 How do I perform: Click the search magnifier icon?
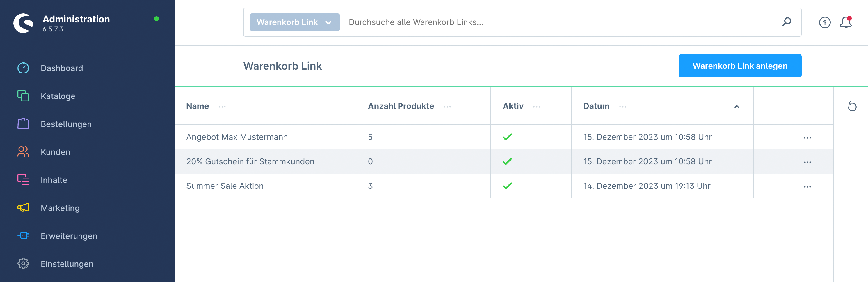point(787,22)
